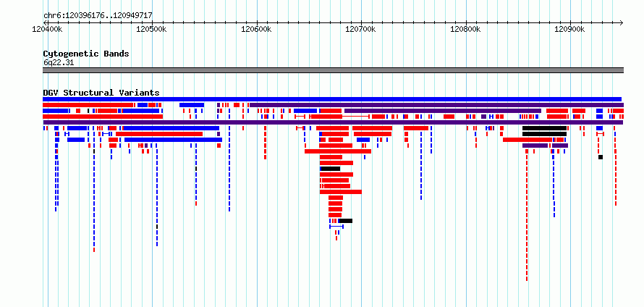Select the full-width purple variant spanning the whole region
Viewport: 644px width, 307px height.
333,122
